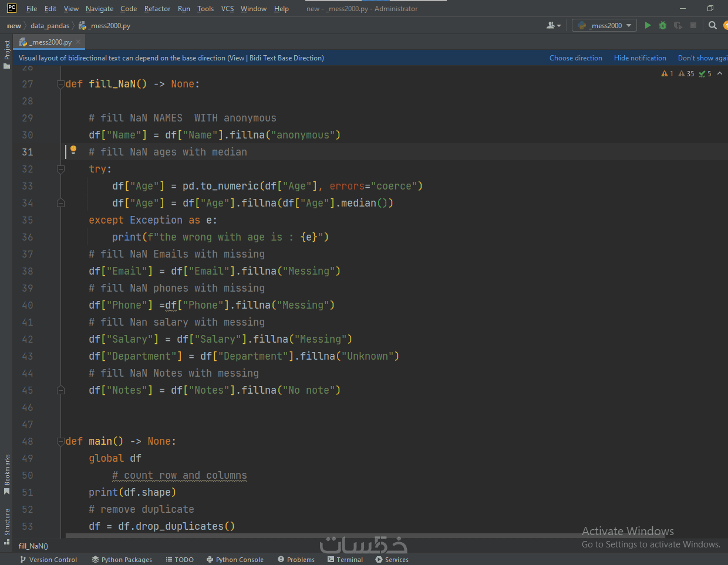
Task: Open the Refactor menu
Action: [157, 9]
